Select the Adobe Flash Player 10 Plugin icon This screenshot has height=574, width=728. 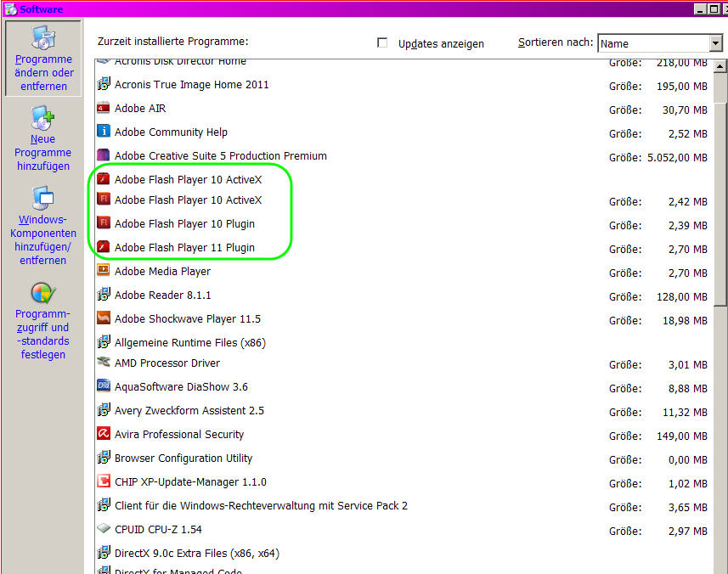[x=104, y=223]
